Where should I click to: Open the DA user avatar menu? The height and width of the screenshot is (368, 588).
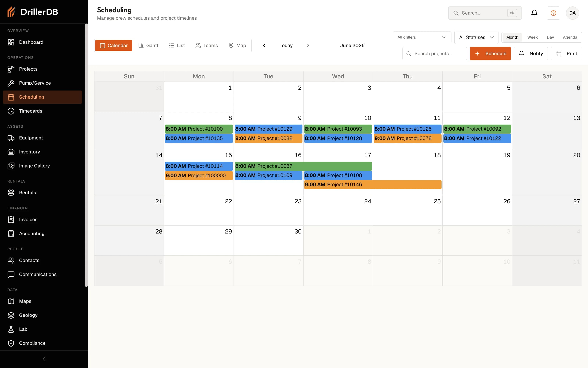click(572, 13)
